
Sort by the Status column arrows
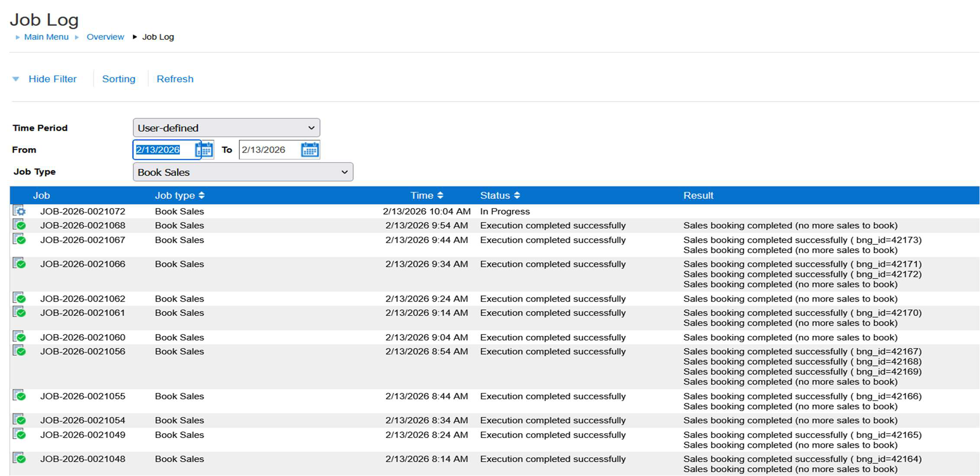click(517, 196)
